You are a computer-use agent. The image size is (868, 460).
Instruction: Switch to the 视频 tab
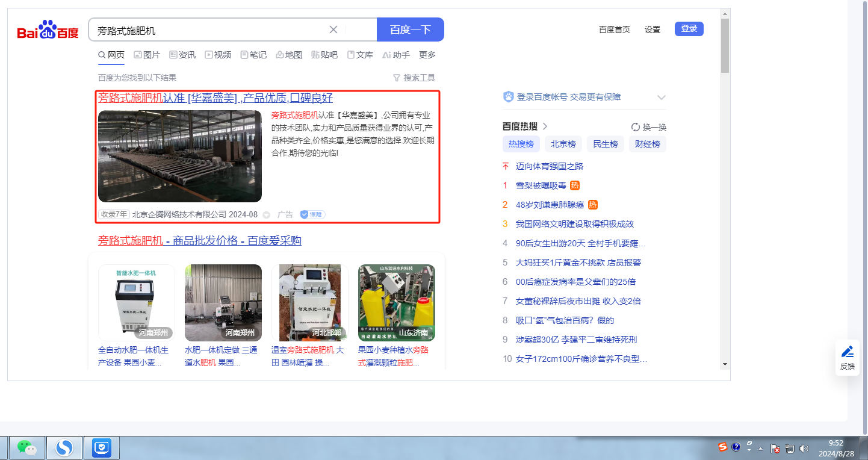(218, 55)
